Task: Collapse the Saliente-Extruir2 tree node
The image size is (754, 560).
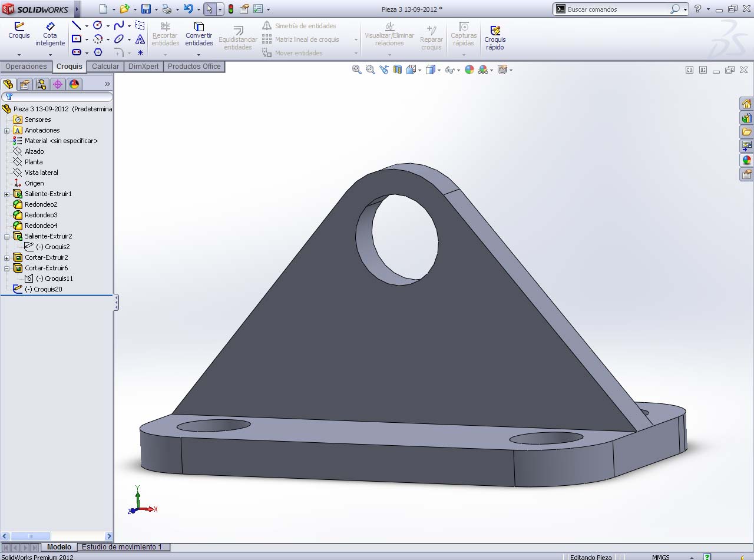Action: 6,236
